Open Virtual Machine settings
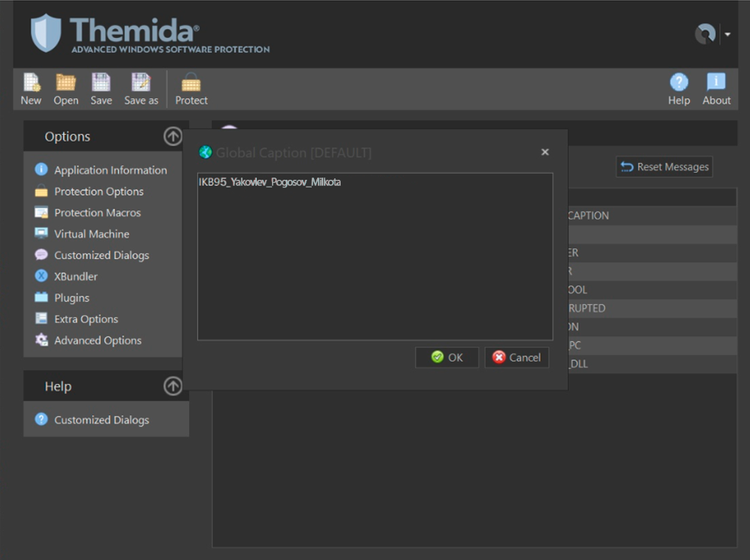The image size is (750, 560). tap(91, 234)
